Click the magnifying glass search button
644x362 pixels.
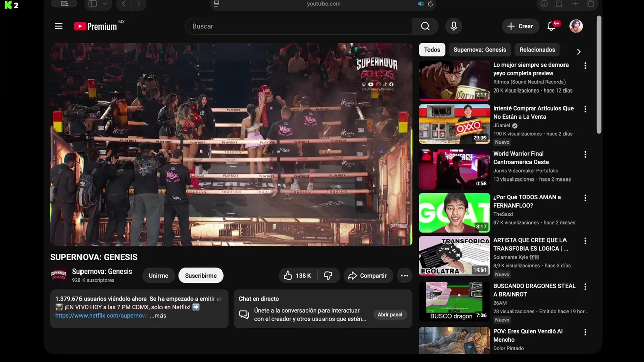click(x=425, y=26)
